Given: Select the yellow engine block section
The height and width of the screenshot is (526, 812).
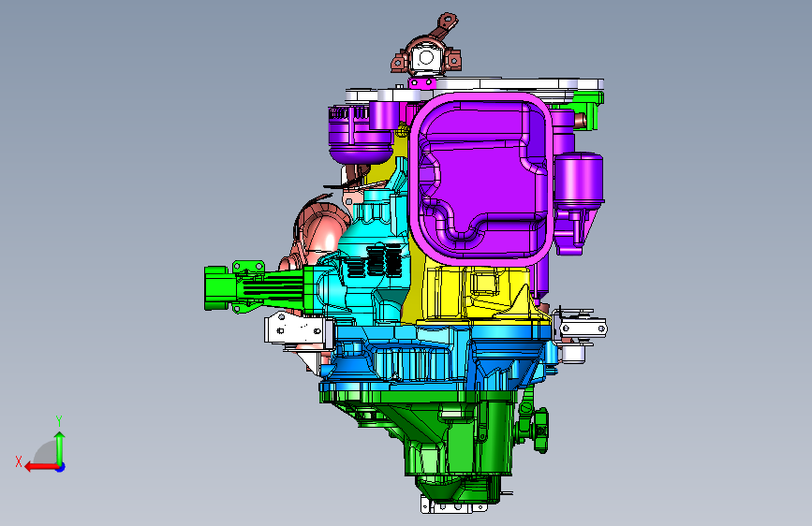Looking at the screenshot, I should pyautogui.click(x=477, y=293).
